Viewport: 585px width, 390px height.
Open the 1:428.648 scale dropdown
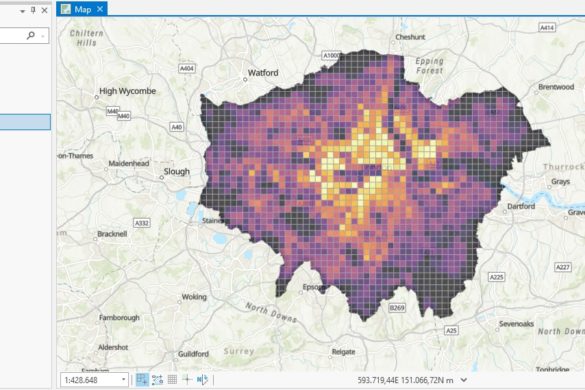[x=123, y=380]
